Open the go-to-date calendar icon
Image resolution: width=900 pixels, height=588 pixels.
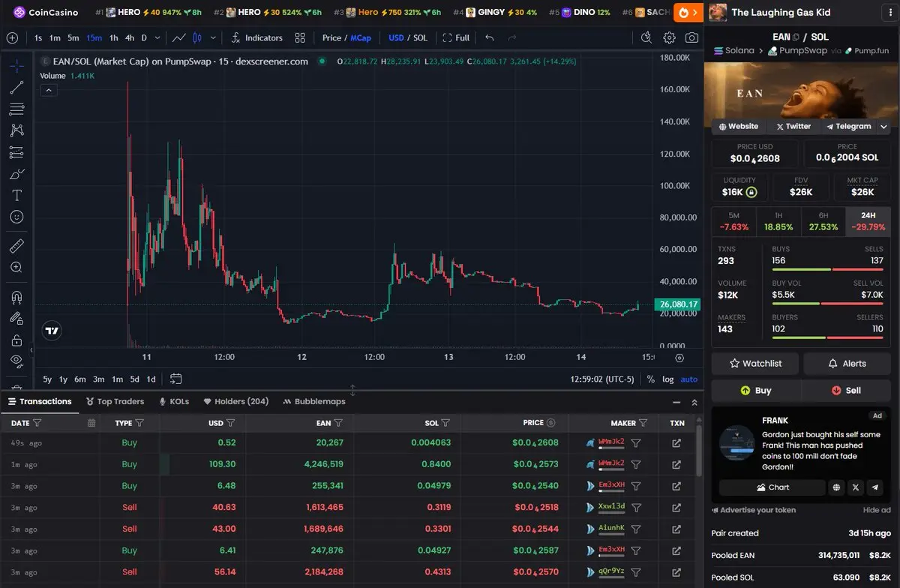click(175, 379)
